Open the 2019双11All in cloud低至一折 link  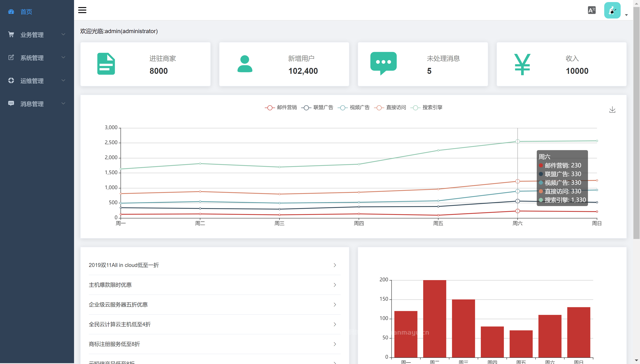[124, 265]
